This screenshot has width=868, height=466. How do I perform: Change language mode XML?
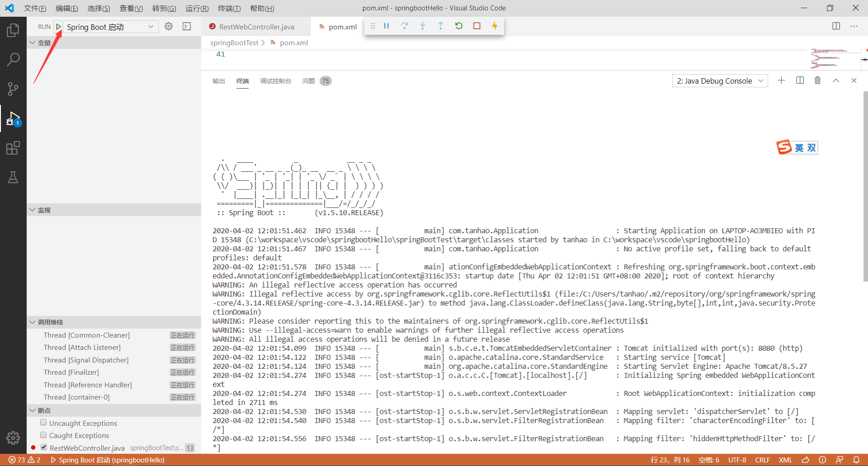[786, 460]
